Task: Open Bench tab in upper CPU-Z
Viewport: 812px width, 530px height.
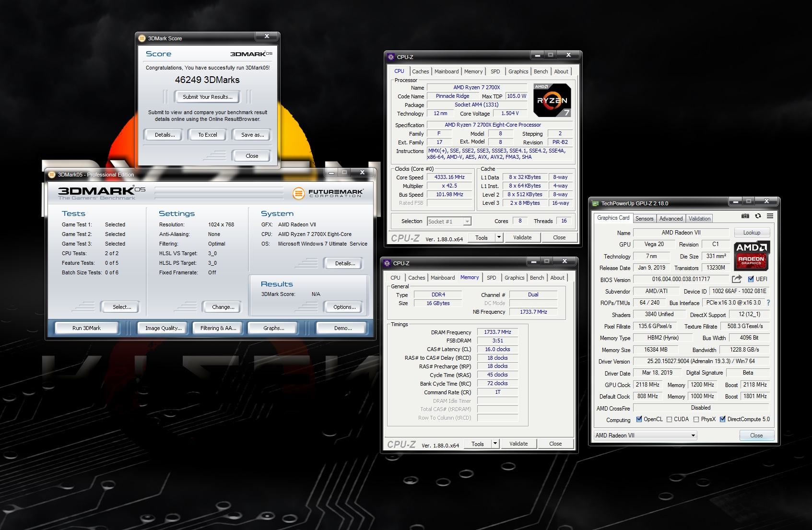Action: coord(541,71)
